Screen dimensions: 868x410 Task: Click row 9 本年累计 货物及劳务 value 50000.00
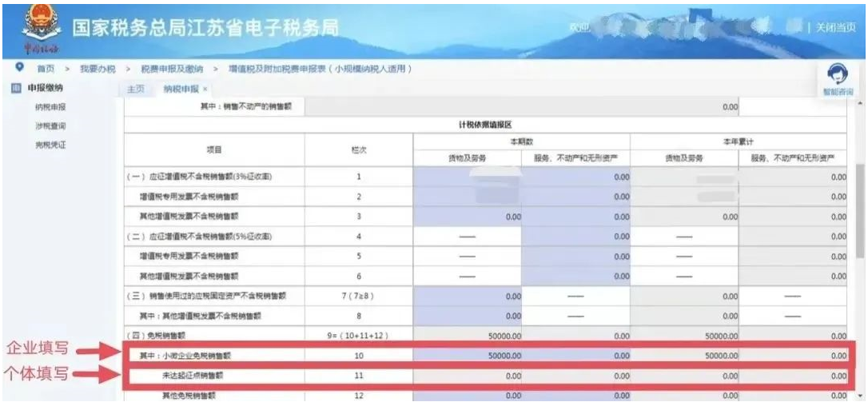(720, 336)
